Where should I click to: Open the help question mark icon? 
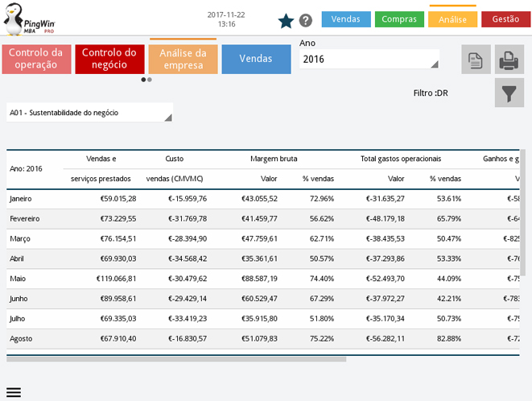point(305,20)
